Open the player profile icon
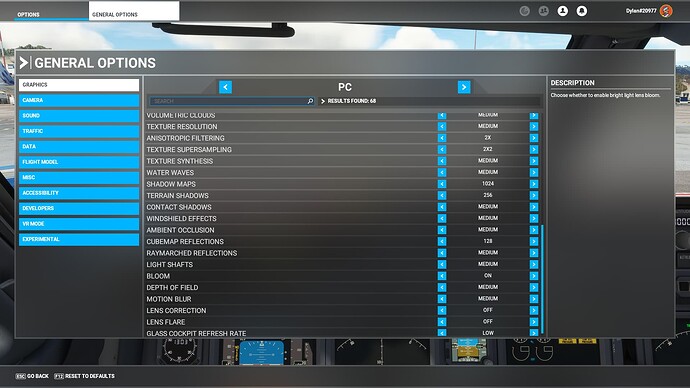The height and width of the screenshot is (388, 690). click(562, 11)
